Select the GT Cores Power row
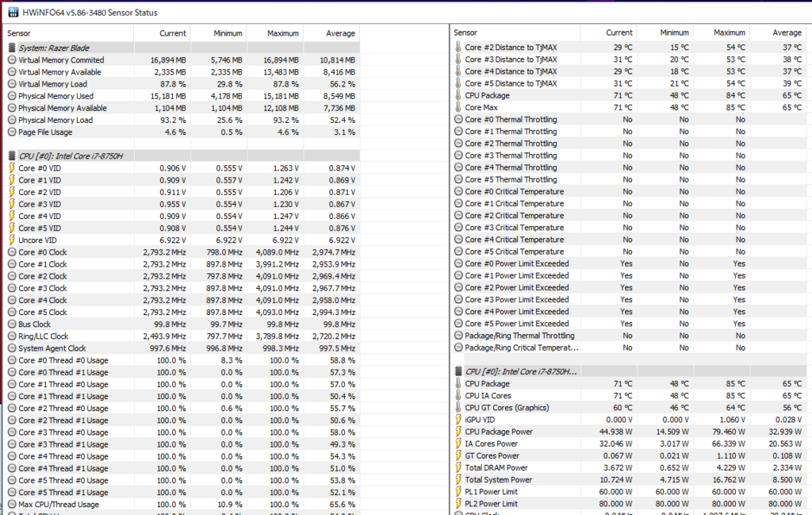 click(x=629, y=455)
